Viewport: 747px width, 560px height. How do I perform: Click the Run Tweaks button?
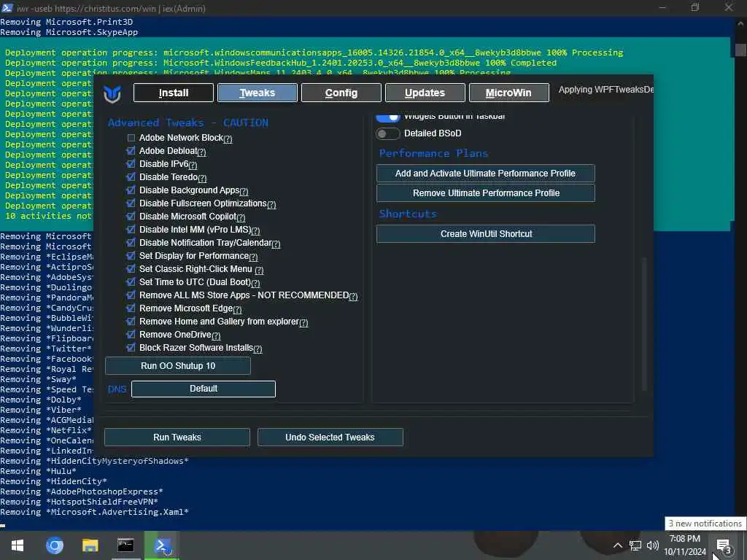177,437
